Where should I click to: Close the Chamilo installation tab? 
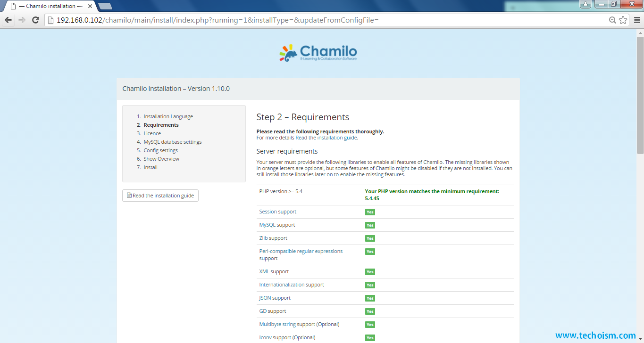coord(90,6)
